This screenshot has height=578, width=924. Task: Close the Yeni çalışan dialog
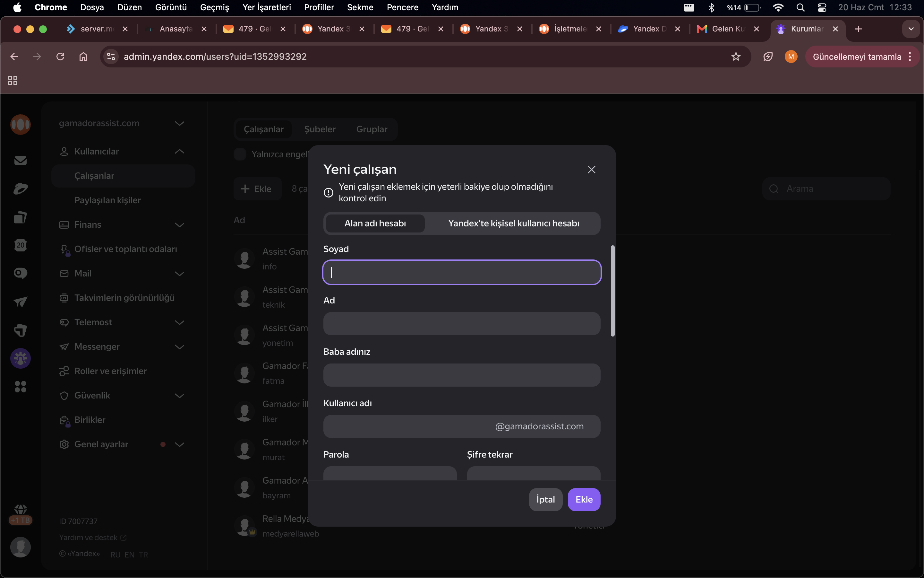[591, 169]
